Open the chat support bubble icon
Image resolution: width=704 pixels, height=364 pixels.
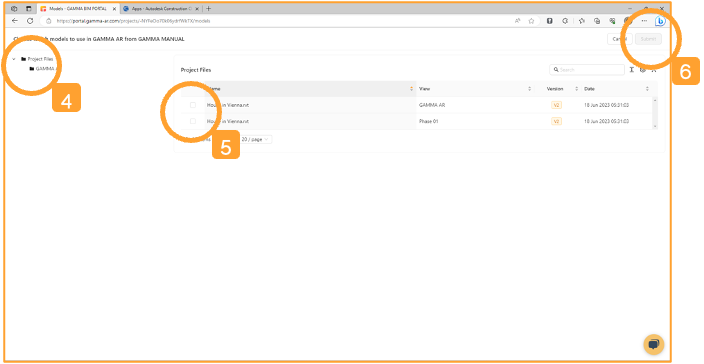click(x=654, y=344)
